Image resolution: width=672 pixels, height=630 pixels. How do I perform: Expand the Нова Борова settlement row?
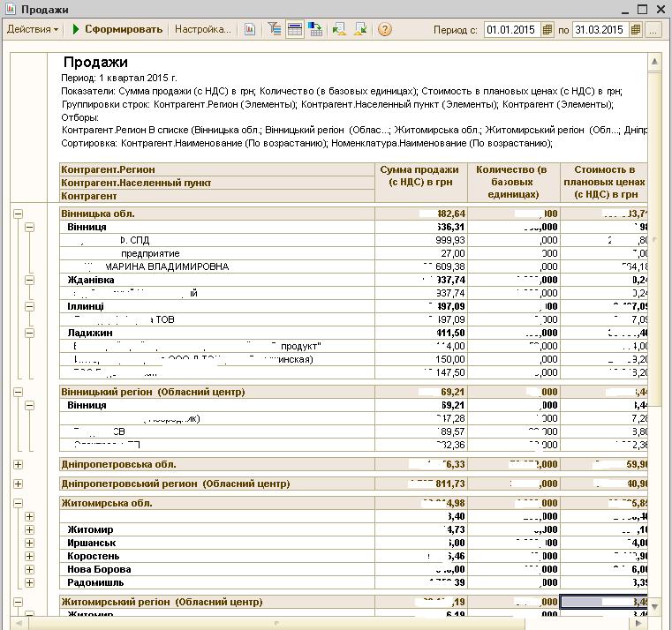[x=29, y=570]
